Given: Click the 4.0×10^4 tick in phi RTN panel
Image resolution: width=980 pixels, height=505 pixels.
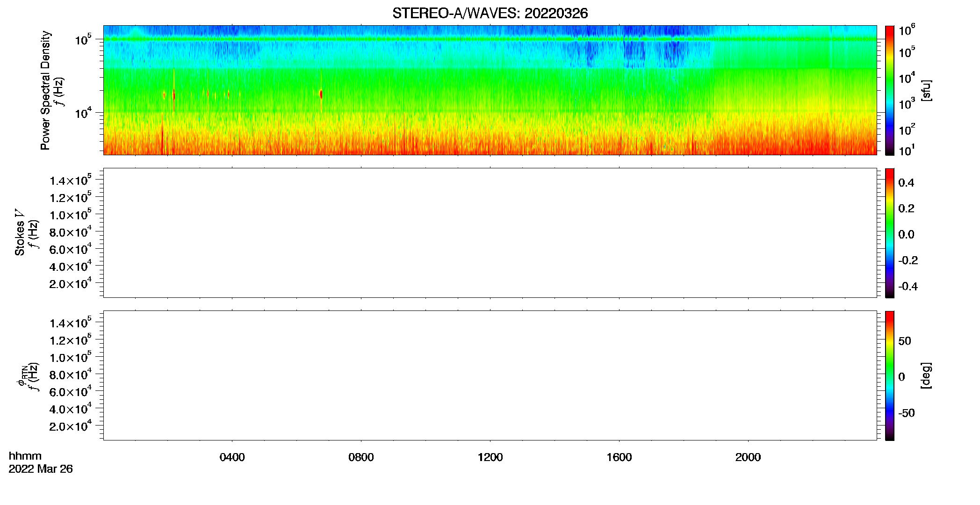Looking at the screenshot, I should (70, 408).
